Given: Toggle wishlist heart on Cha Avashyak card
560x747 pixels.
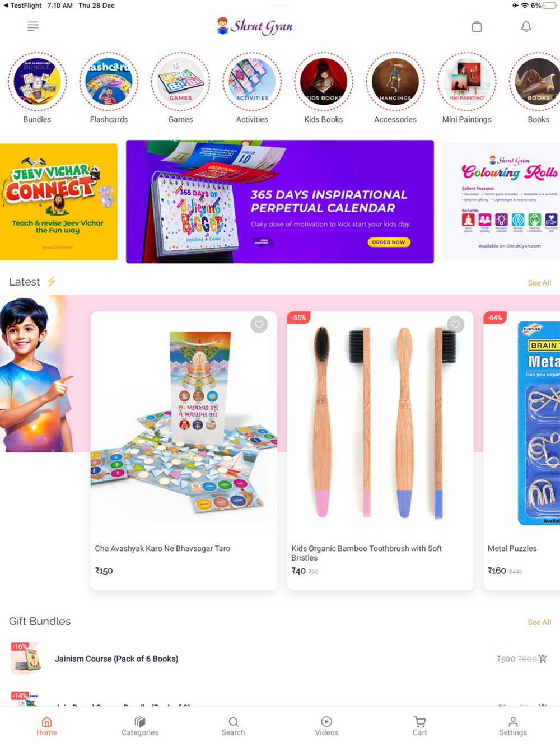Looking at the screenshot, I should click(x=259, y=324).
